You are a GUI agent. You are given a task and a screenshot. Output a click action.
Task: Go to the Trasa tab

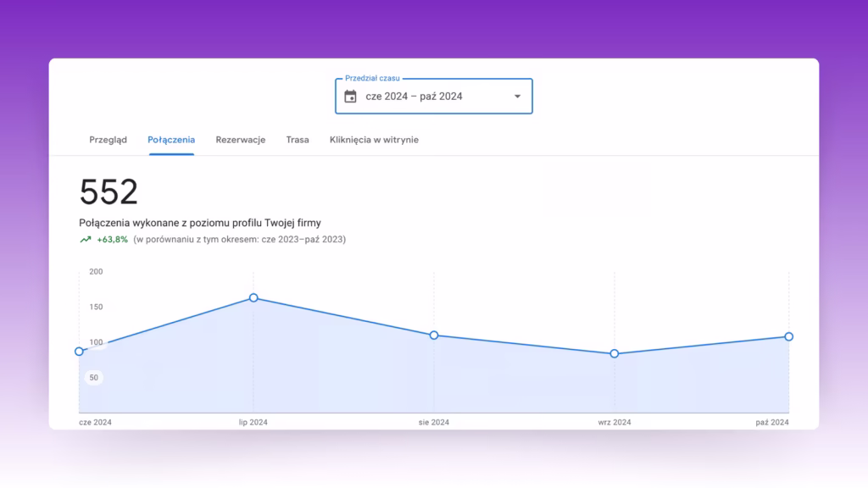298,140
